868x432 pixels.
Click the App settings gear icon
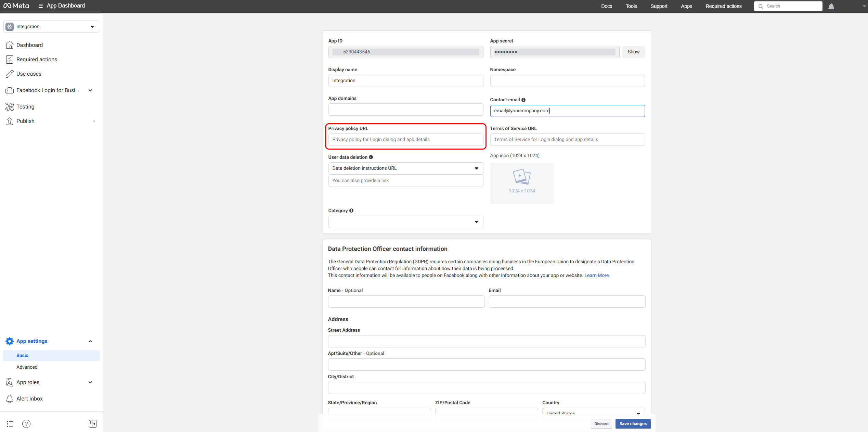pyautogui.click(x=10, y=341)
